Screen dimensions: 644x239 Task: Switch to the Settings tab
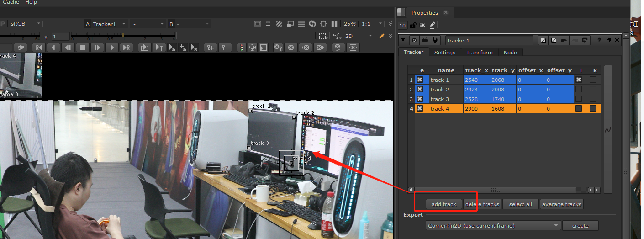[x=445, y=53]
